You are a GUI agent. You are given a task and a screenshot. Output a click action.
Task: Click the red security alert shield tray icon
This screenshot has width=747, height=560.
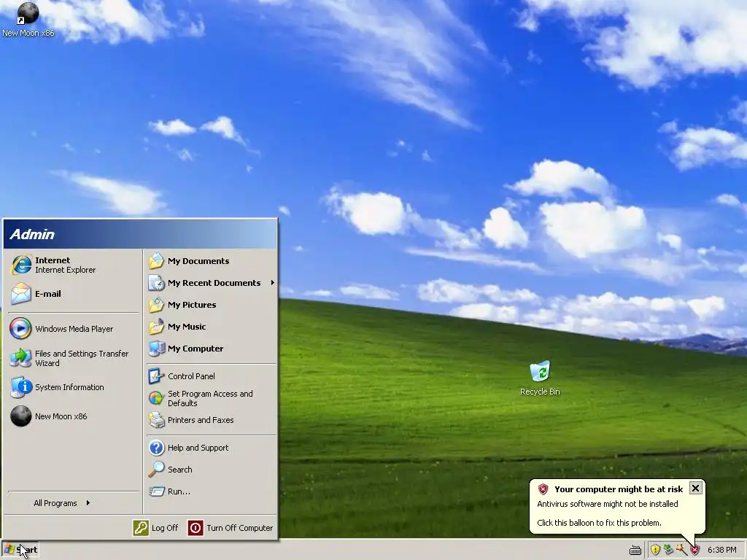click(x=694, y=550)
